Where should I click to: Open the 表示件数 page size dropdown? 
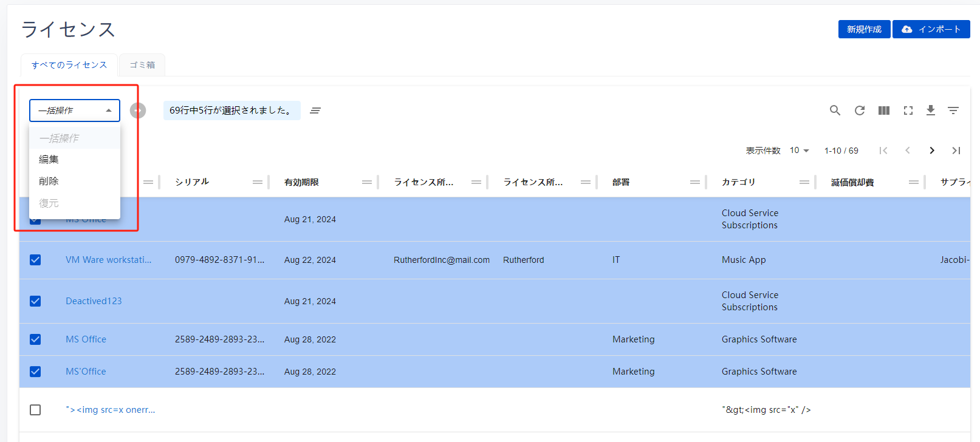[799, 151]
